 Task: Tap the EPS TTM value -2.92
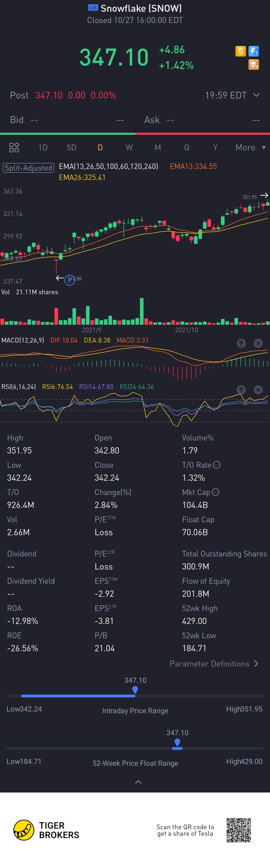104,594
